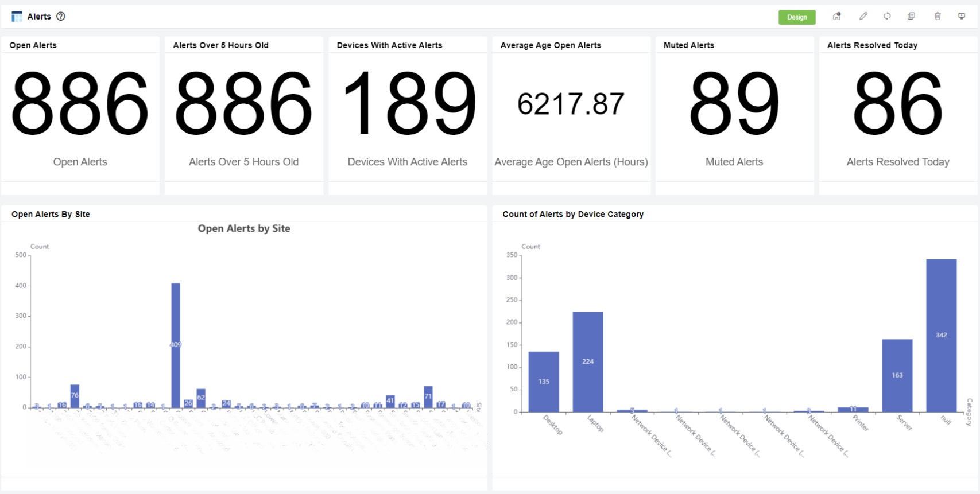Click 'Alerts Over 5 Hours Old' widget header
Viewport: 980px width, 494px height.
click(x=220, y=45)
